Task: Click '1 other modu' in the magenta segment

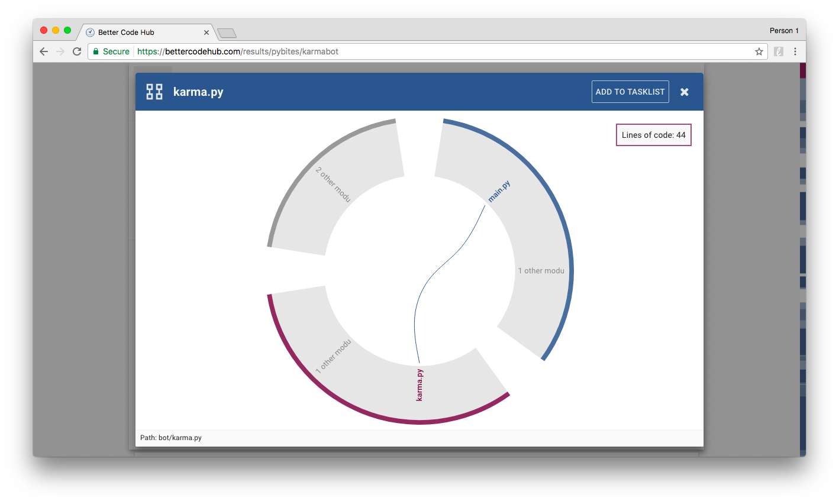Action: pos(334,356)
